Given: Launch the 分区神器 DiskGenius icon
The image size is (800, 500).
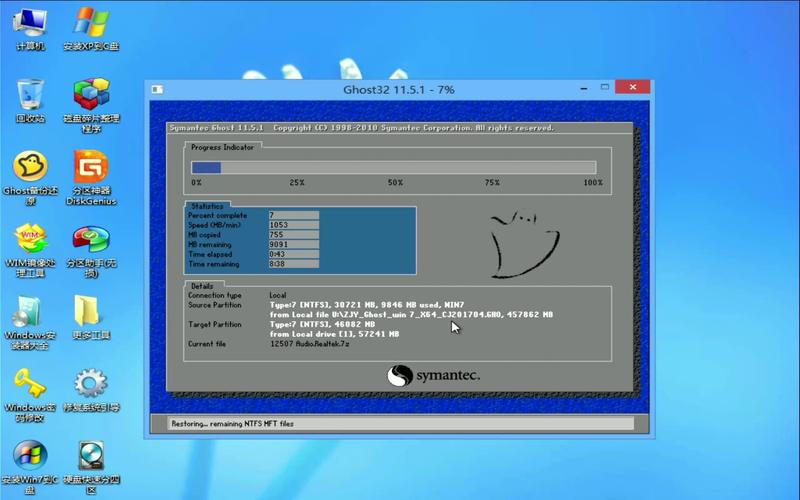Looking at the screenshot, I should [x=91, y=167].
